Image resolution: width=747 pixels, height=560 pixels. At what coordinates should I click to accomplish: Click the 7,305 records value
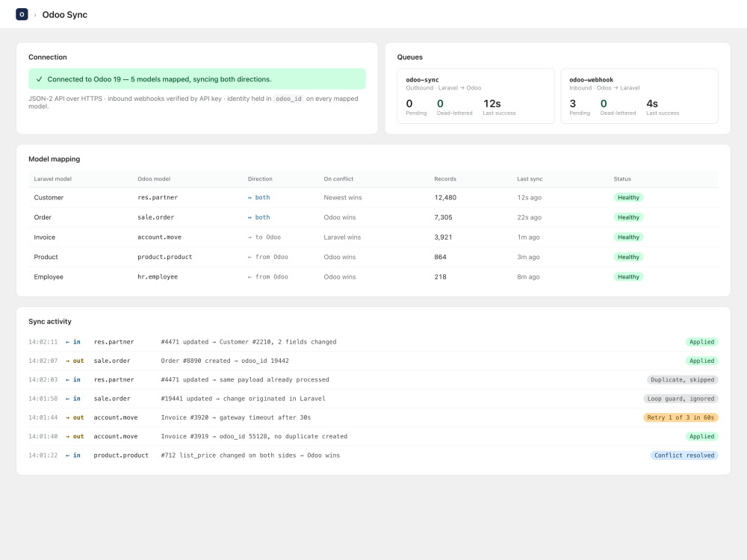(x=443, y=217)
